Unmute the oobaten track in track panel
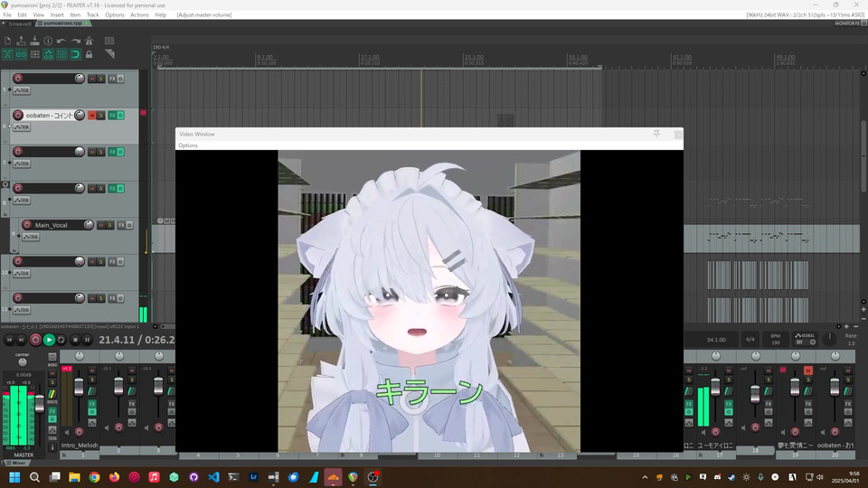Viewport: 868px width, 488px height. [x=92, y=115]
